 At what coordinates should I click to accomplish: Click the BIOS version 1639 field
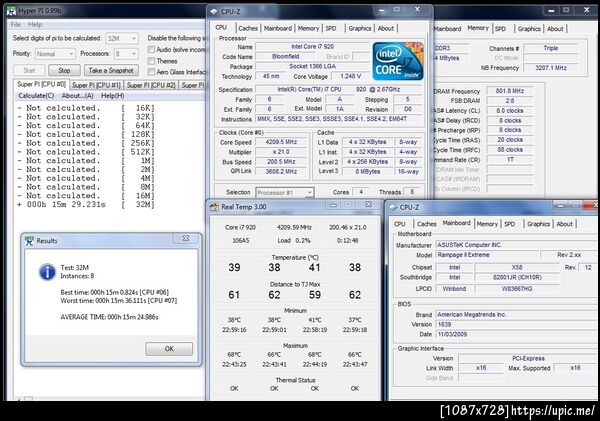(517, 325)
